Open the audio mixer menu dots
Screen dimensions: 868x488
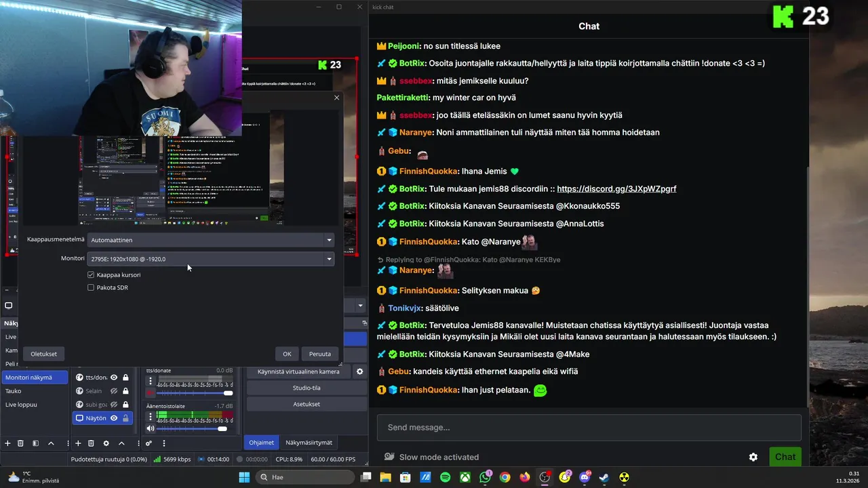pos(164,443)
